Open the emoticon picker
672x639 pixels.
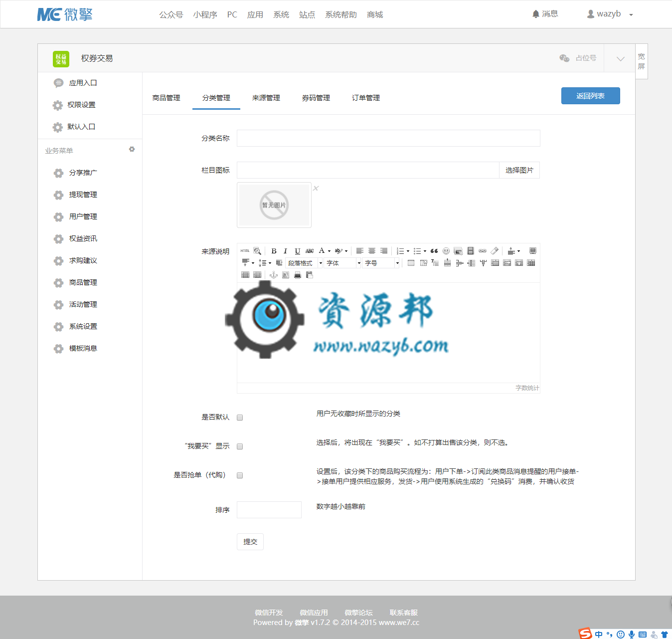point(446,251)
